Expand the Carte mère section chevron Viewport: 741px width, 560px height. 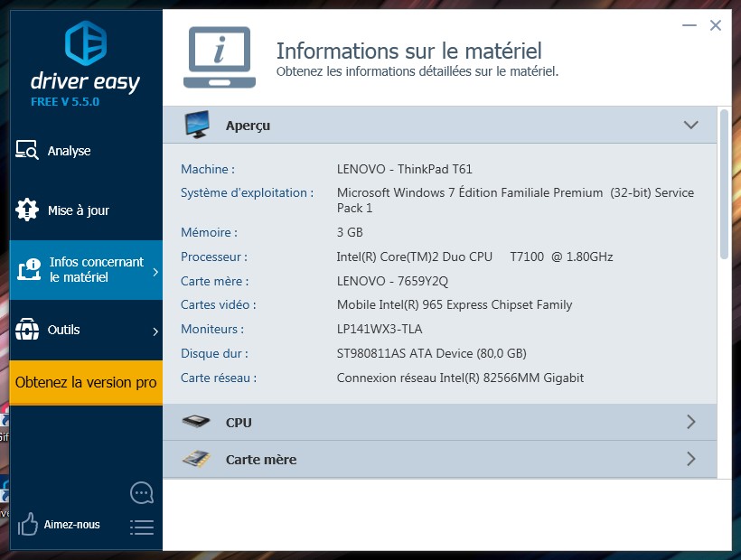point(691,459)
